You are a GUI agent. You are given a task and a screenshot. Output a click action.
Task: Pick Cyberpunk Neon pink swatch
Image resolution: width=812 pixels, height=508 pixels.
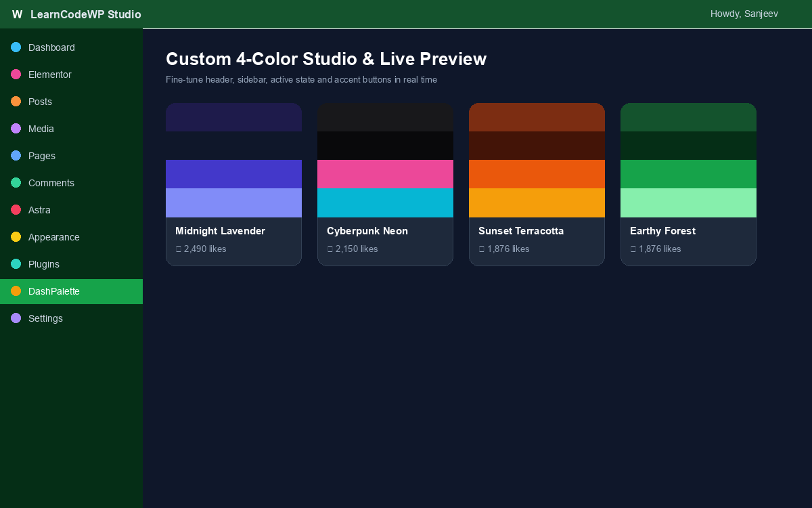(x=385, y=174)
